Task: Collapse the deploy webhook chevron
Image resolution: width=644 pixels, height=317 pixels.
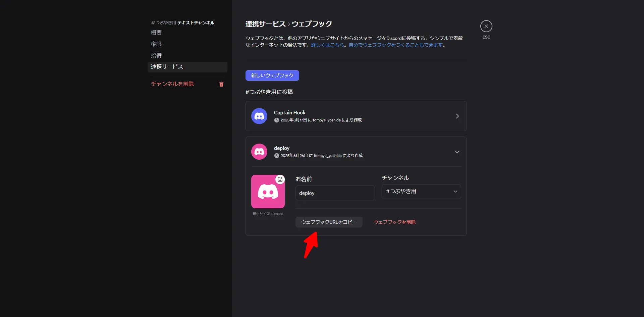Action: click(457, 152)
